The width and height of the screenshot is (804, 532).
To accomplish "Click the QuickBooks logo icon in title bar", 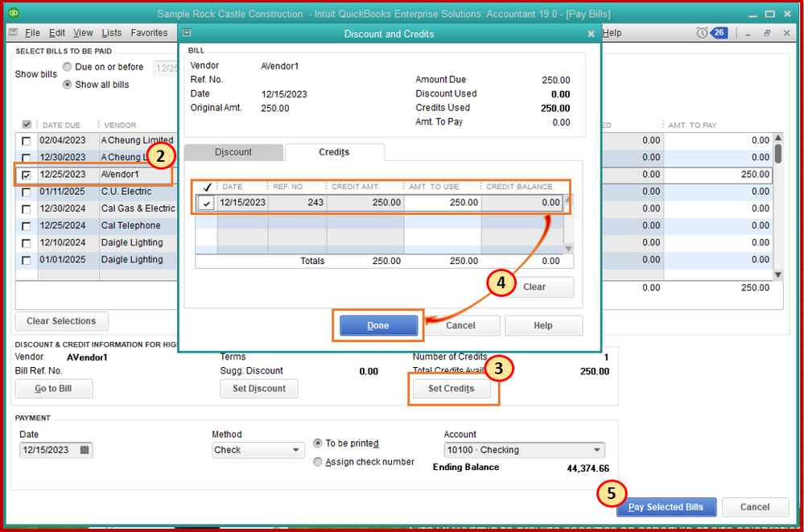I will coord(14,14).
